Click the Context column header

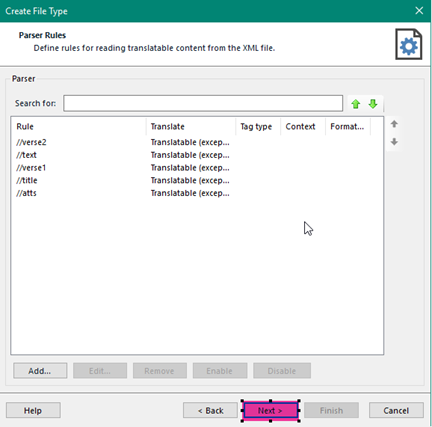point(303,127)
